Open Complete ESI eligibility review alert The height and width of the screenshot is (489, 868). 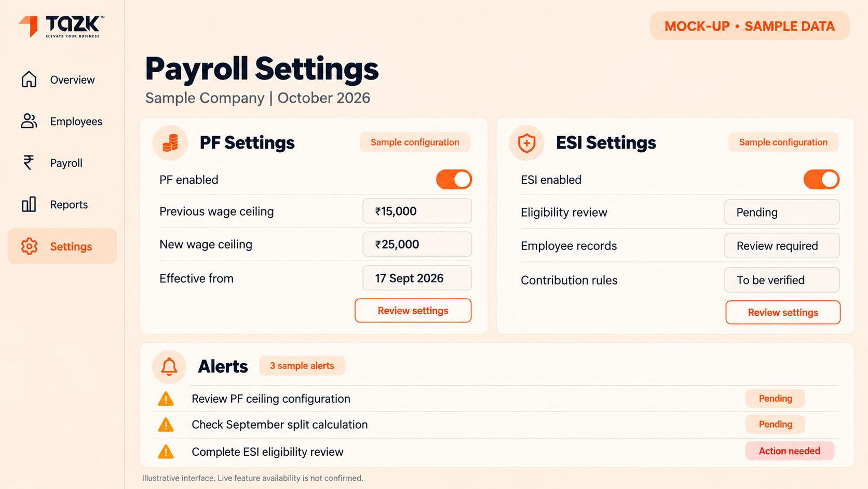tap(267, 452)
